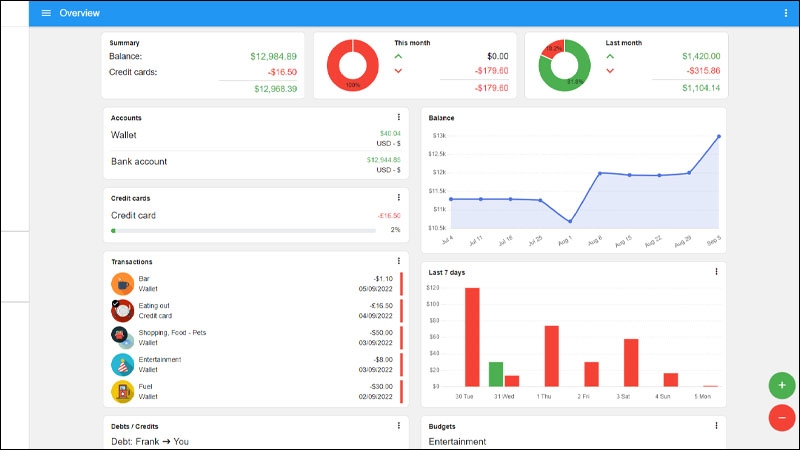The image size is (800, 450).
Task: Add income with green plus button
Action: pos(782,385)
